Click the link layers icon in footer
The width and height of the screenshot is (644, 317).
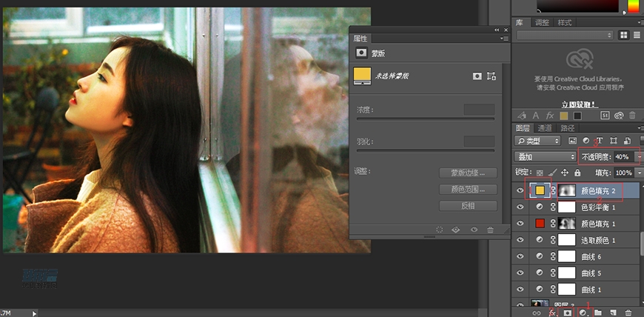[537, 313]
